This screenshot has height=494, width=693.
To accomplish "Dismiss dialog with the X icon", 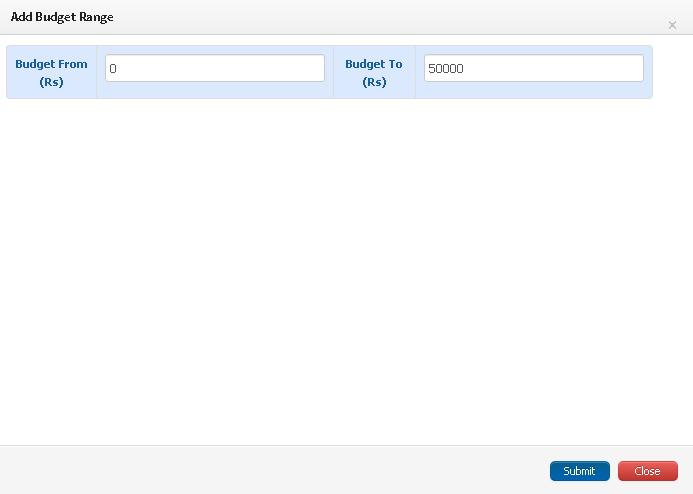I will point(672,25).
